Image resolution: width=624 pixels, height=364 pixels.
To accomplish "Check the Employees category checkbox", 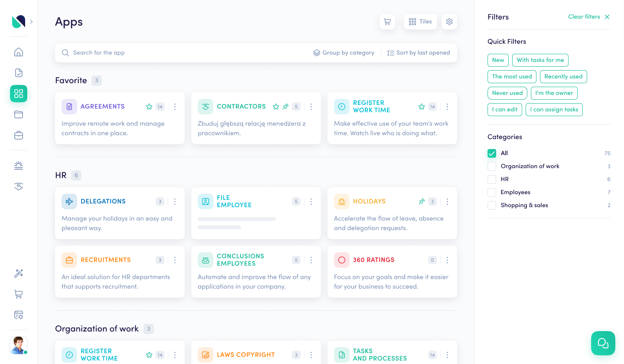I will click(492, 192).
